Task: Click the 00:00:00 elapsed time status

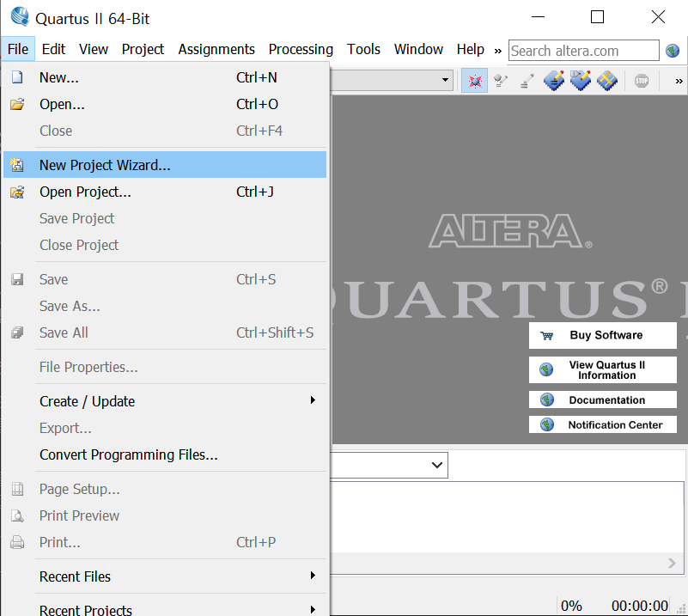Action: 640,606
